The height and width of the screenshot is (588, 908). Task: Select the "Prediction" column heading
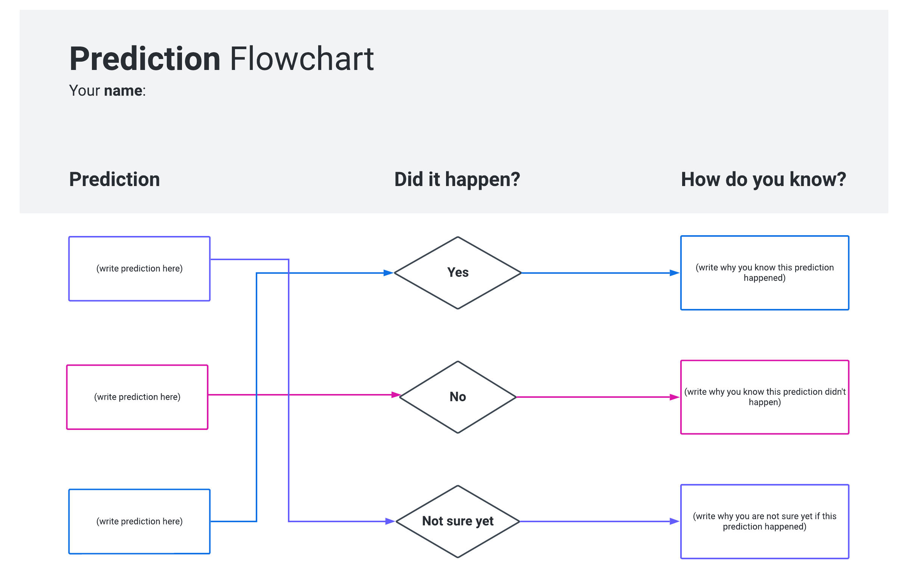point(115,180)
